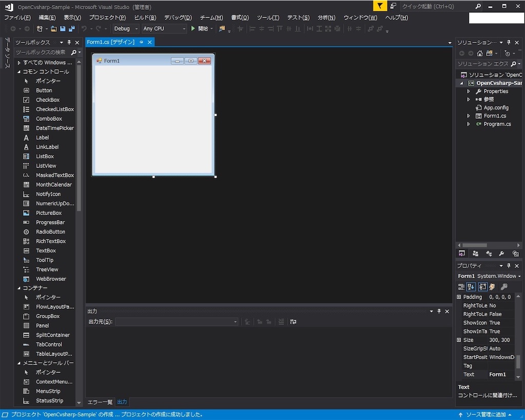Image resolution: width=525 pixels, height=420 pixels.
Task: Collapse the コモン コントロール toolbox group
Action: coord(19,72)
